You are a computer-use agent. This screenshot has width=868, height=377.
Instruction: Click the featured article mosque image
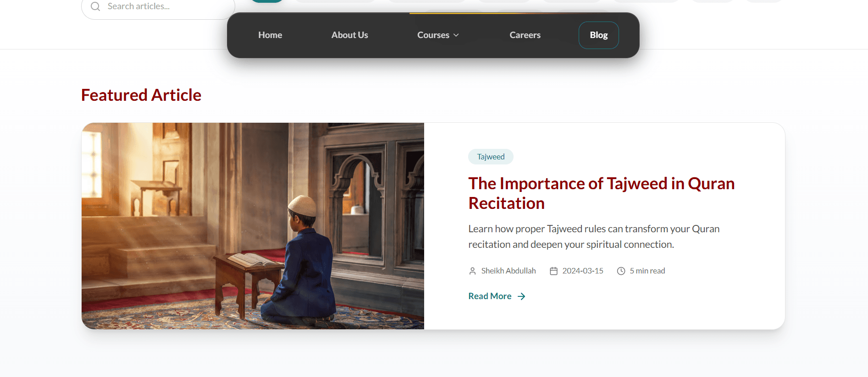tap(253, 226)
